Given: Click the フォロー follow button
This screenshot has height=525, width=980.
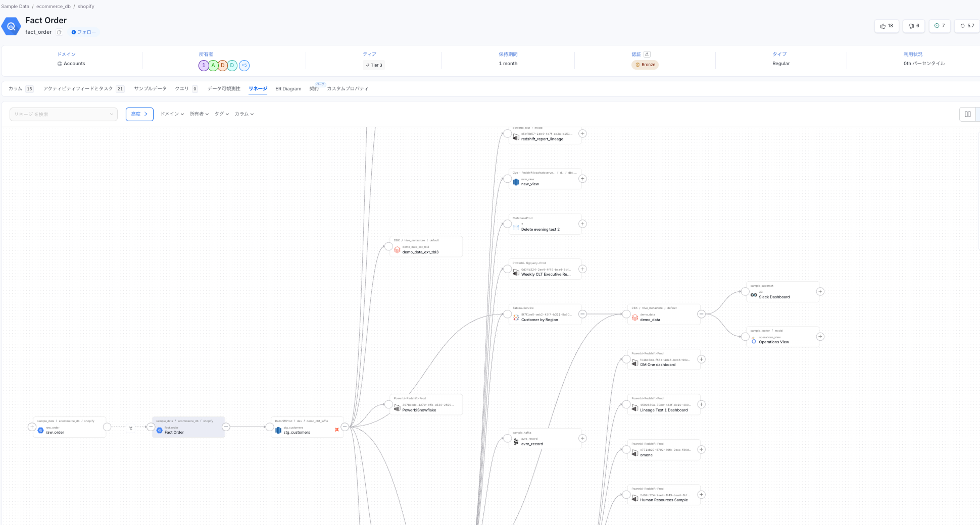Looking at the screenshot, I should tap(84, 32).
